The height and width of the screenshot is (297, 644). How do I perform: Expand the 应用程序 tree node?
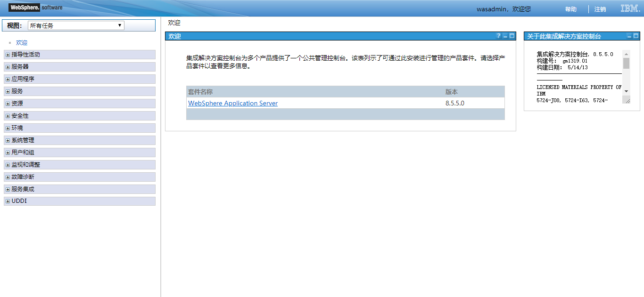coord(8,79)
